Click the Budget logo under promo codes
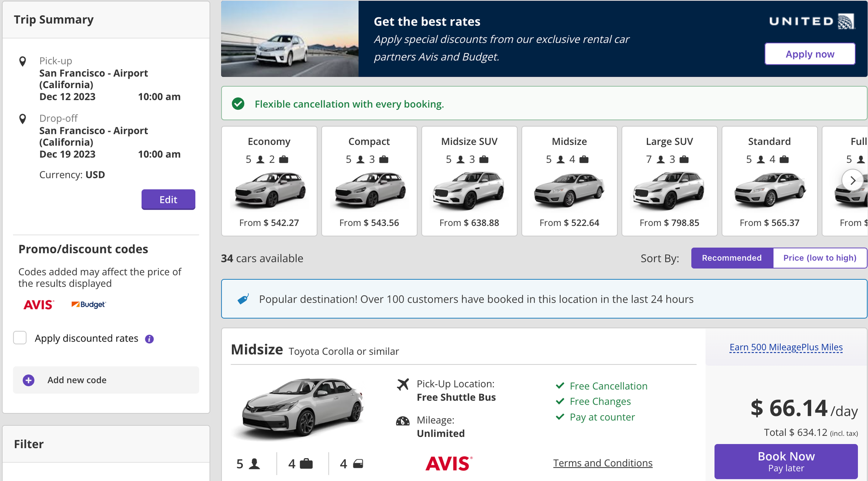 pos(89,304)
